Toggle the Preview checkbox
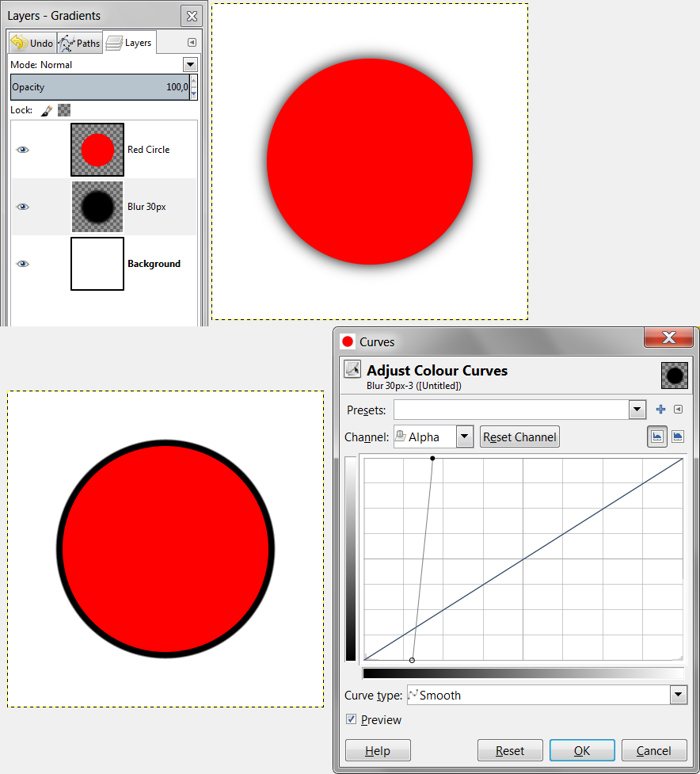The width and height of the screenshot is (700, 774). click(351, 719)
